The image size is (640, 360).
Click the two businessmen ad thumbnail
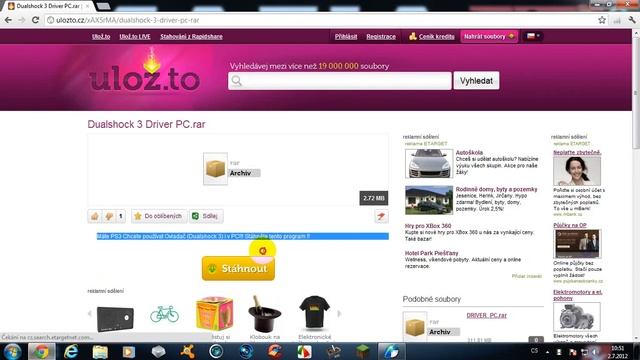(577, 244)
